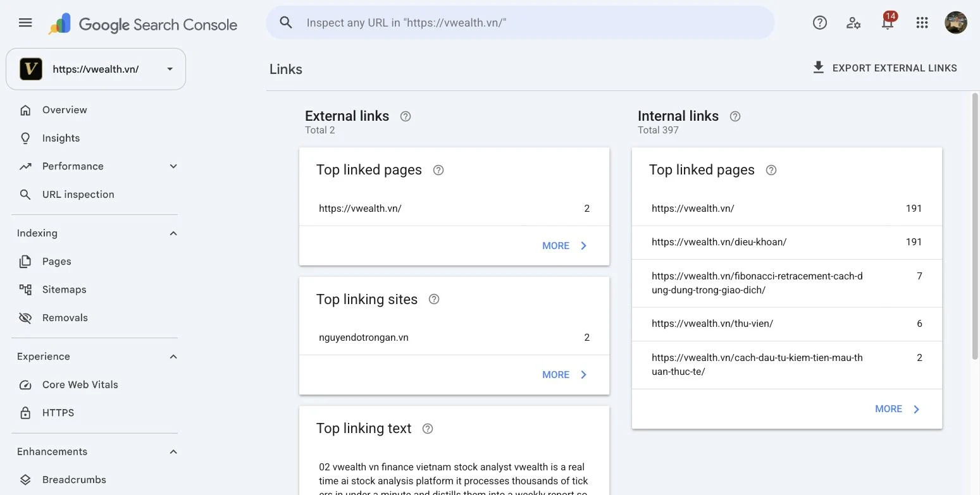Screen dimensions: 980x495
Task: Click the Google Search Console logo
Action: [143, 24]
